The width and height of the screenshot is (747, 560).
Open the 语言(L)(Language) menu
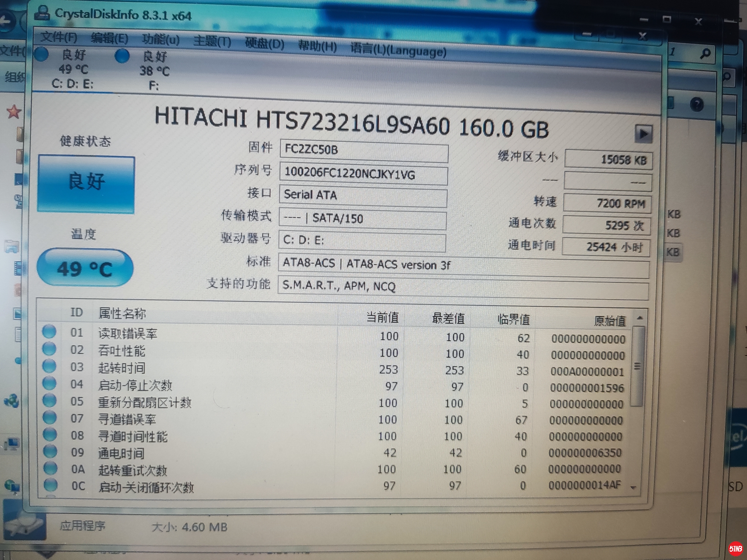point(398,50)
